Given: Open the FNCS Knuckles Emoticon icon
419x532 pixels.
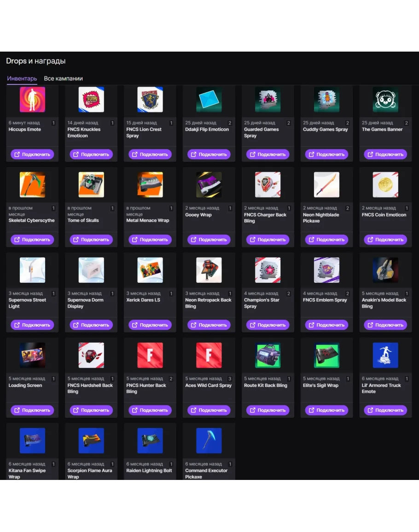Looking at the screenshot, I should coord(91,99).
